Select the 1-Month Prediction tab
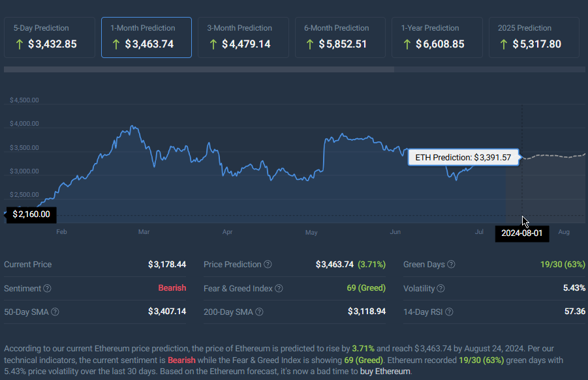 point(146,37)
